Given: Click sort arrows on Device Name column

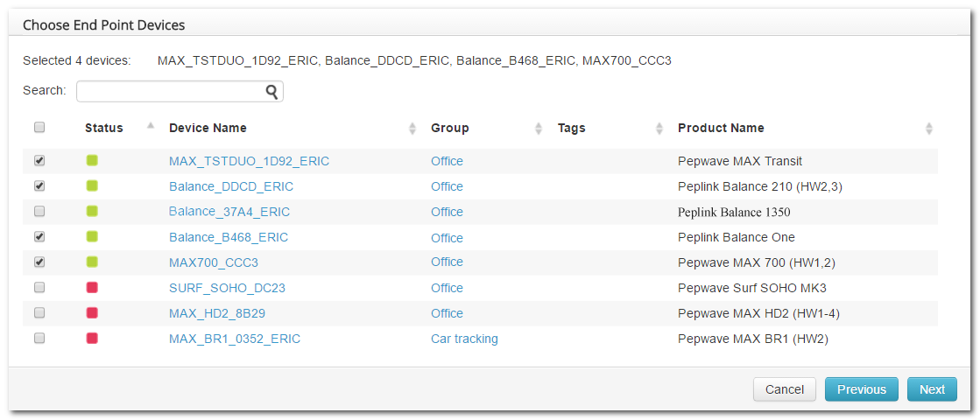Looking at the screenshot, I should click(412, 129).
